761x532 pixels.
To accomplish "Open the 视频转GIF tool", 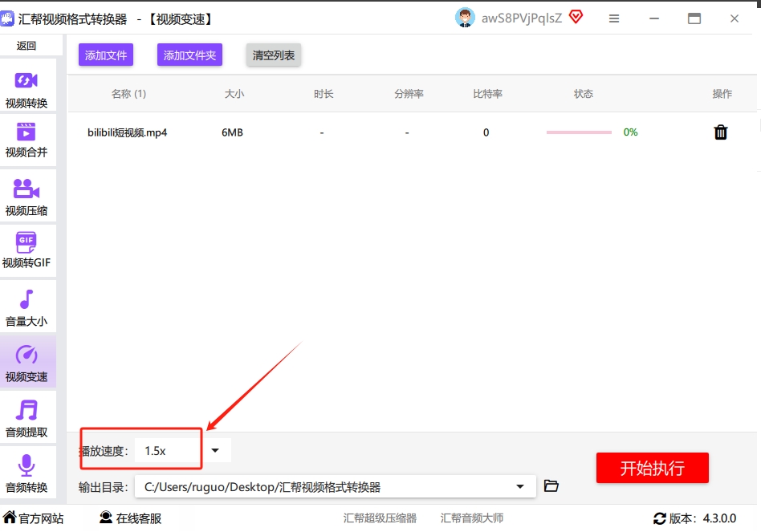I will pos(26,250).
